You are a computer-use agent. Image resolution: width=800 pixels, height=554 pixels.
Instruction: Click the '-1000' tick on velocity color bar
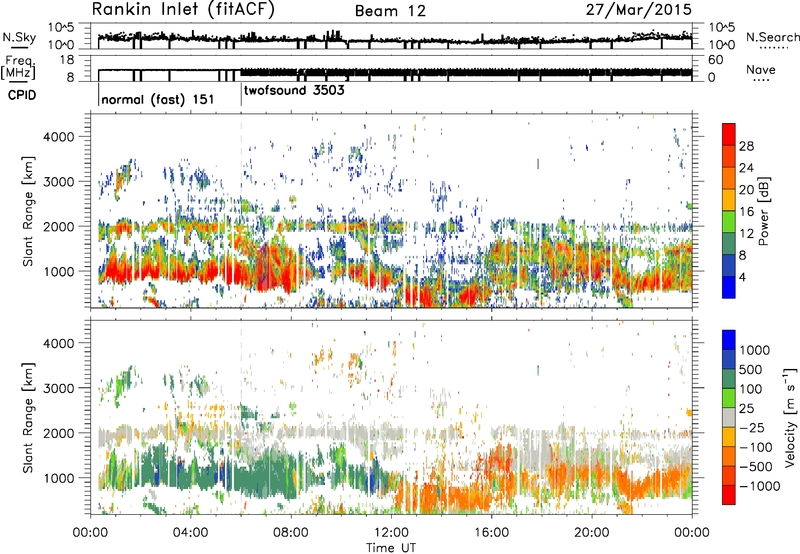pos(759,486)
